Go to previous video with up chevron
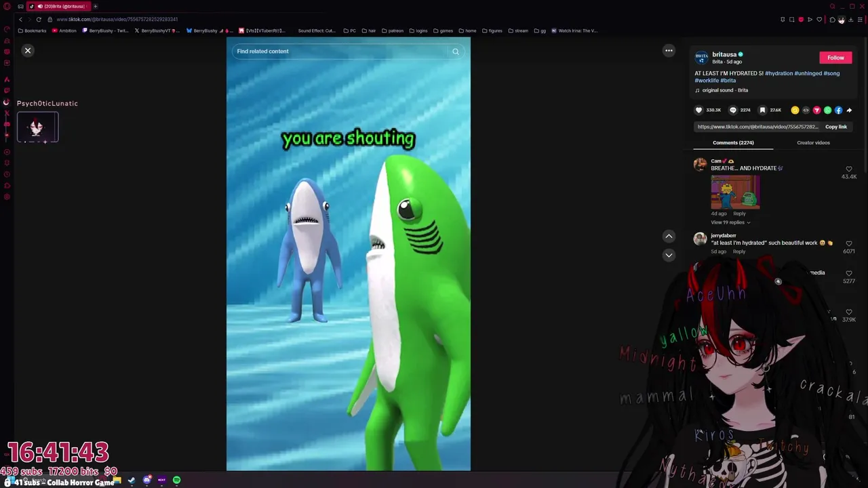 click(669, 236)
